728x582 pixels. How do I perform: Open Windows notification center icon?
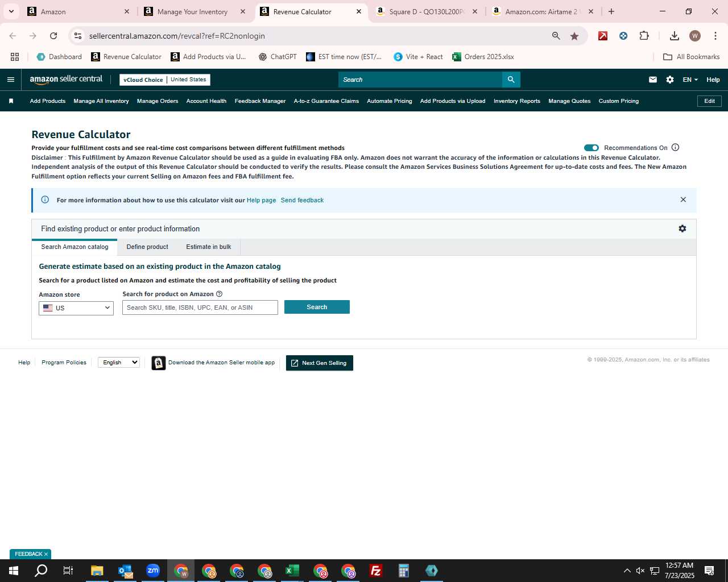[x=709, y=571]
